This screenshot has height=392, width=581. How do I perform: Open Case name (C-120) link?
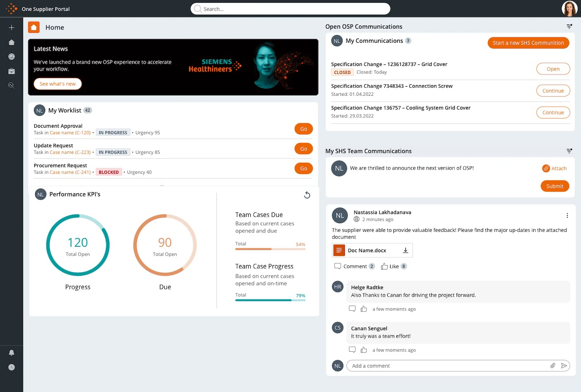[70, 133]
